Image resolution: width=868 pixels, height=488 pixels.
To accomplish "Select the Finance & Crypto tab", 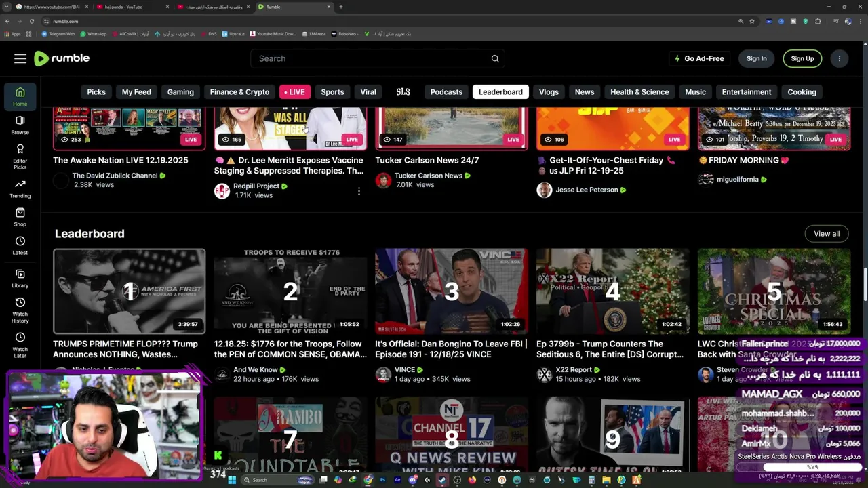I will (239, 92).
